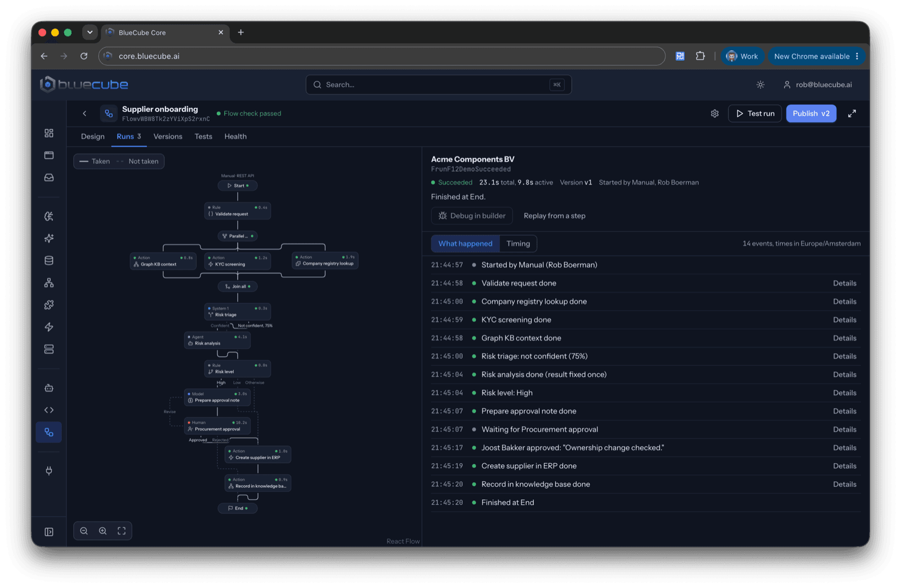Open the puzzle piece icon in sidebar

[49, 305]
